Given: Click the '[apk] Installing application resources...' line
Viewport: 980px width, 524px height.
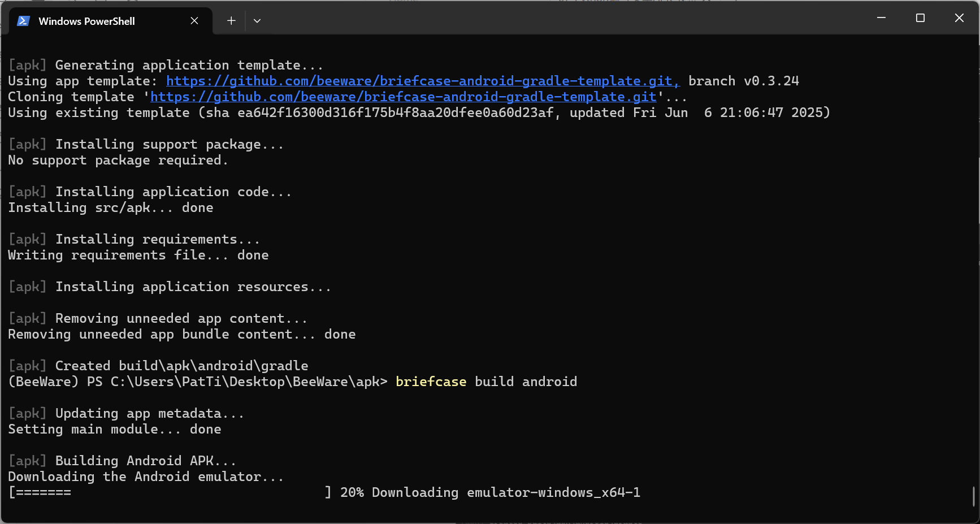Looking at the screenshot, I should coord(170,287).
